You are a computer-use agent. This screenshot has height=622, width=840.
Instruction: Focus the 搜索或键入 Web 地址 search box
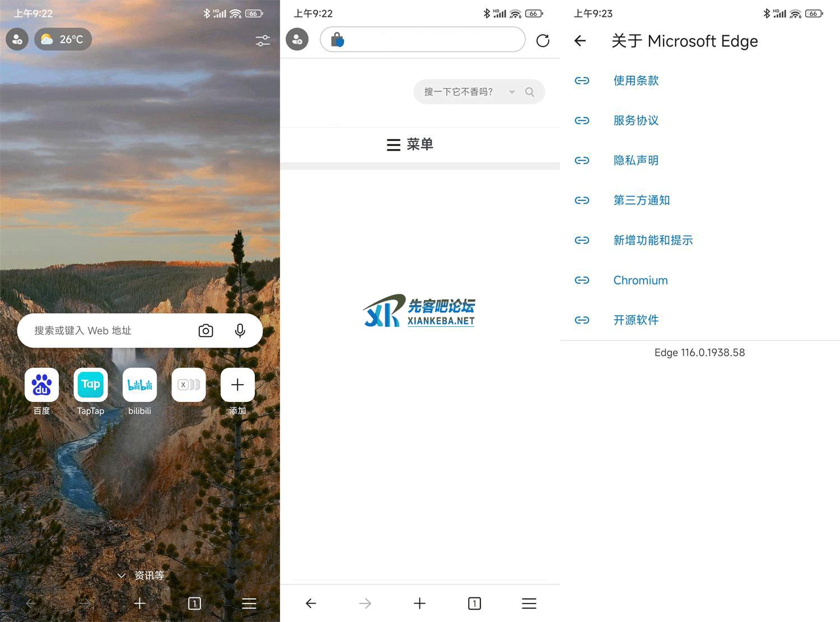click(x=106, y=331)
